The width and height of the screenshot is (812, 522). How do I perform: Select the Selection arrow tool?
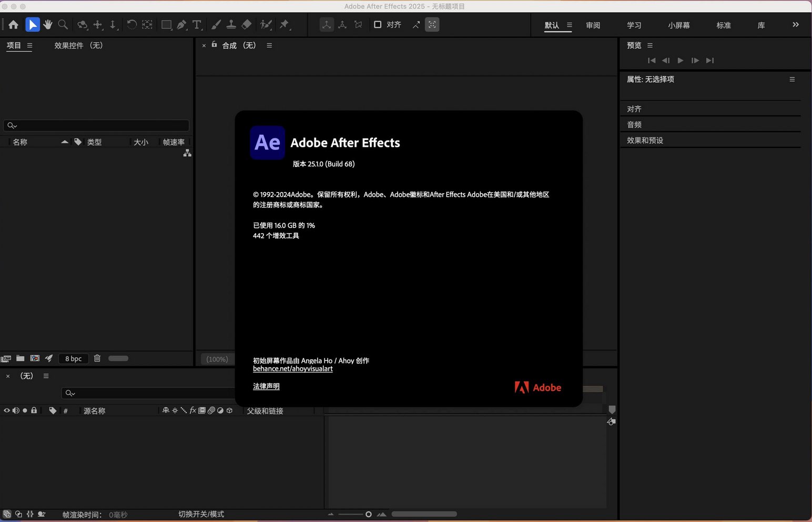pos(33,25)
